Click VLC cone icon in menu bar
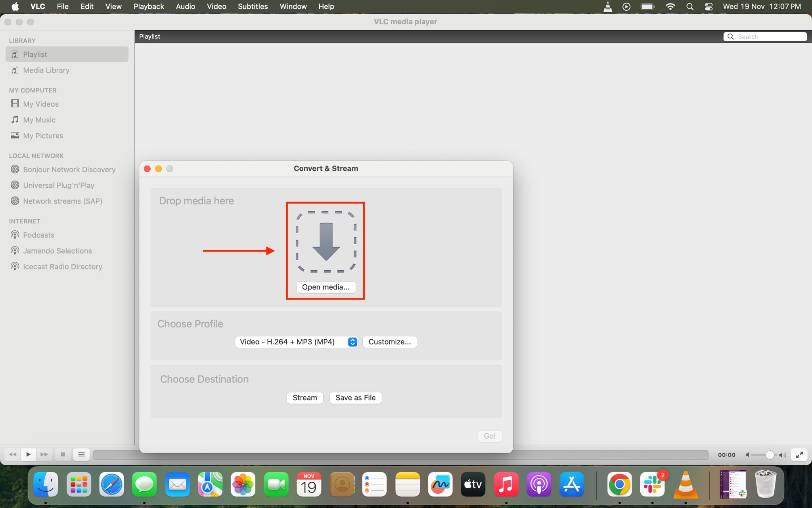Viewport: 812px width, 508px height. (x=607, y=6)
